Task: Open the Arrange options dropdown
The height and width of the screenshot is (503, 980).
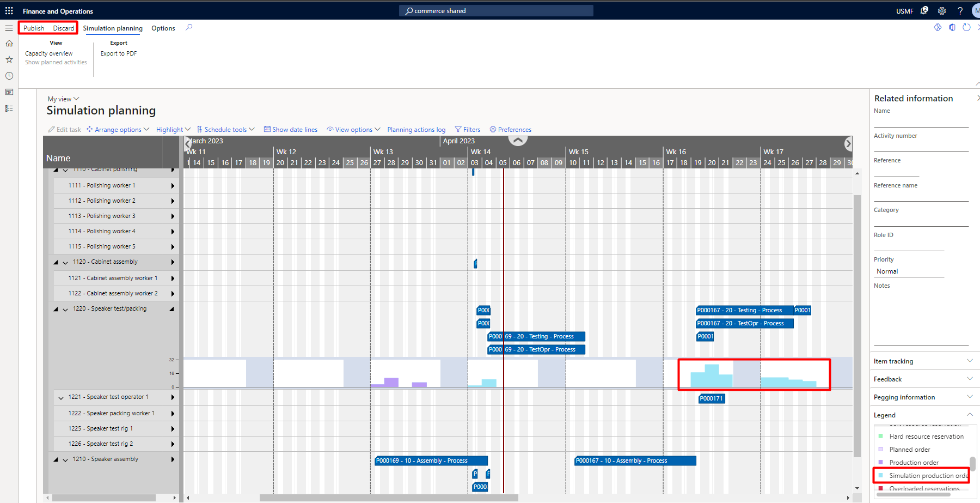Action: (x=118, y=130)
